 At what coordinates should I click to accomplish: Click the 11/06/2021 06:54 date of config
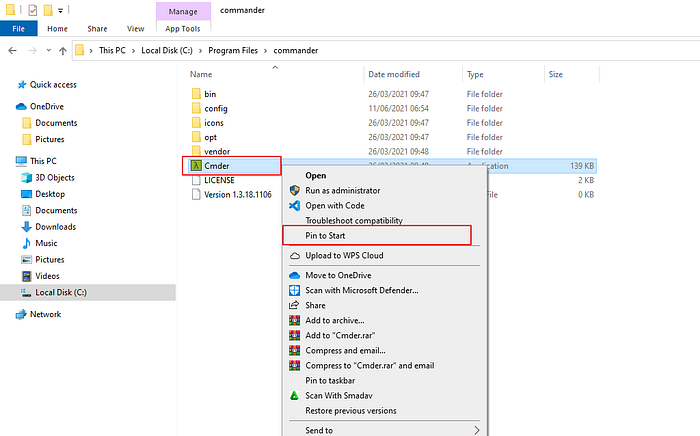coord(398,108)
